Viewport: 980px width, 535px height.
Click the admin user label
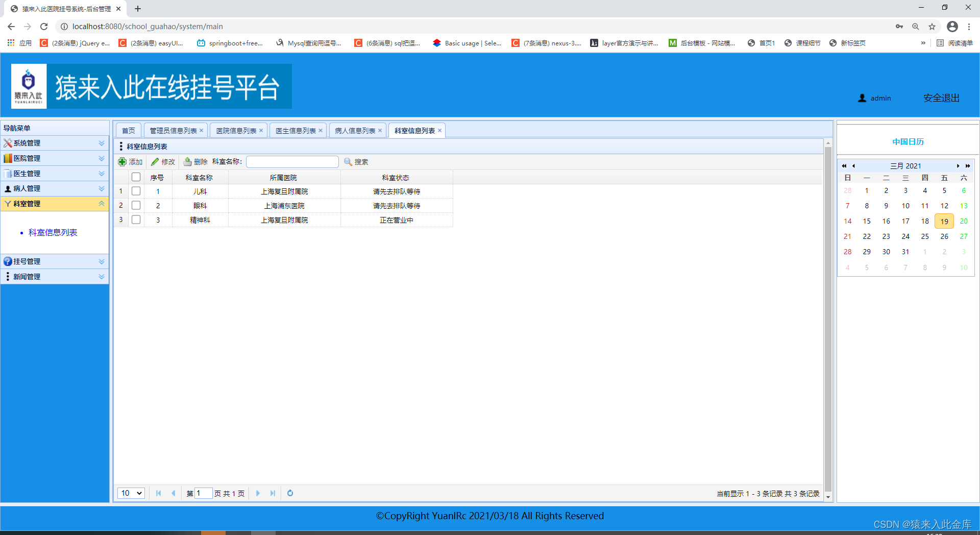click(880, 98)
